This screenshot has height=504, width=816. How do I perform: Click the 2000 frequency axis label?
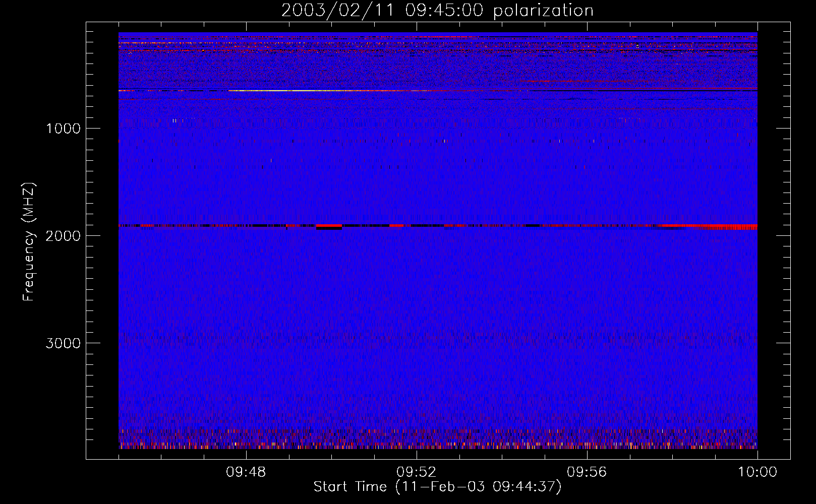coord(63,236)
